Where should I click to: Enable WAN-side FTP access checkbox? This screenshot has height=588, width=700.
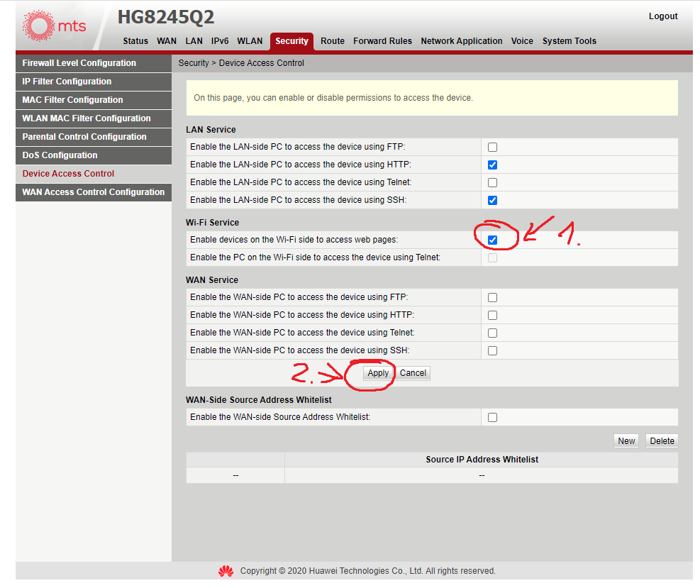[x=492, y=297]
